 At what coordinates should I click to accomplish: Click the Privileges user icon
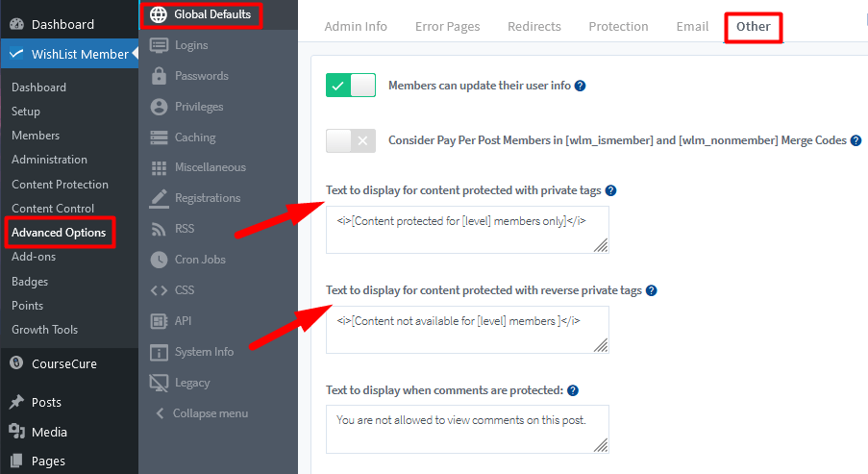[159, 107]
